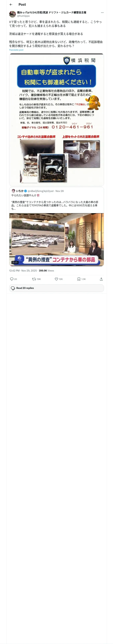Click the 399.9K Views count
113x644 pixels.
coord(46,271)
